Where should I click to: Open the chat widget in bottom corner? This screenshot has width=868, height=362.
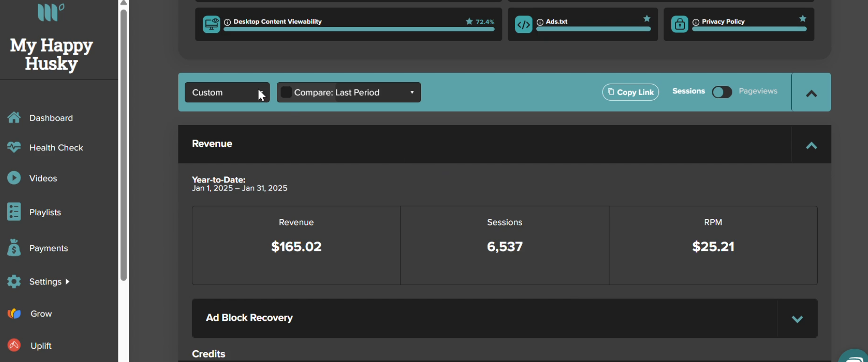click(853, 356)
